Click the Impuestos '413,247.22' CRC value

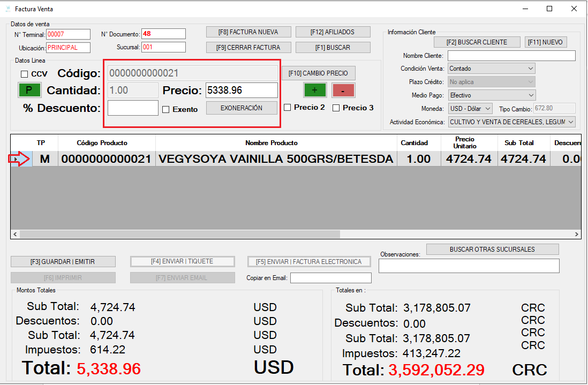[432, 353]
